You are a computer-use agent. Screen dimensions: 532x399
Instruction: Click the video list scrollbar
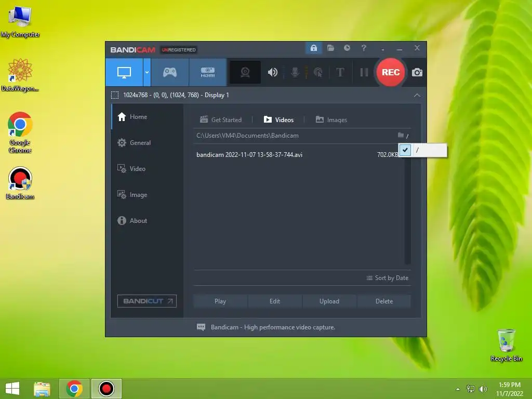point(407,210)
